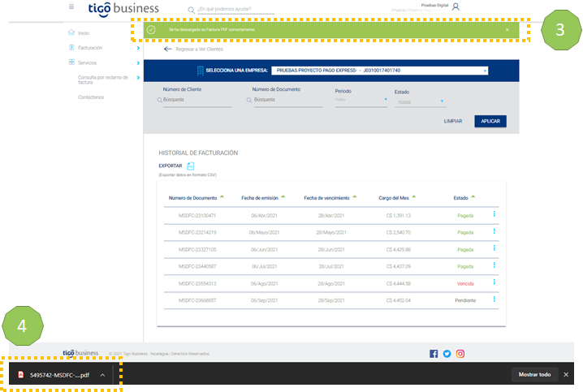Open the Selecciona una empresa dropdown
583x392 pixels.
pos(380,71)
